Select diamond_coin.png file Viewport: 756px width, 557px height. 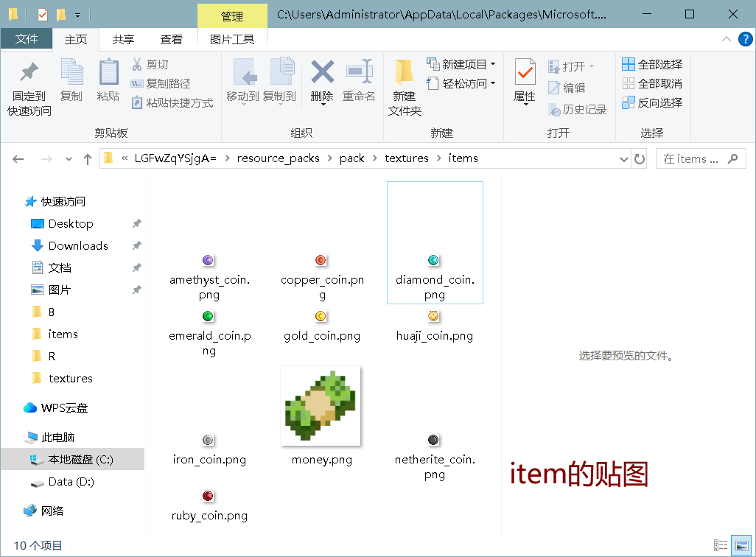(x=435, y=243)
